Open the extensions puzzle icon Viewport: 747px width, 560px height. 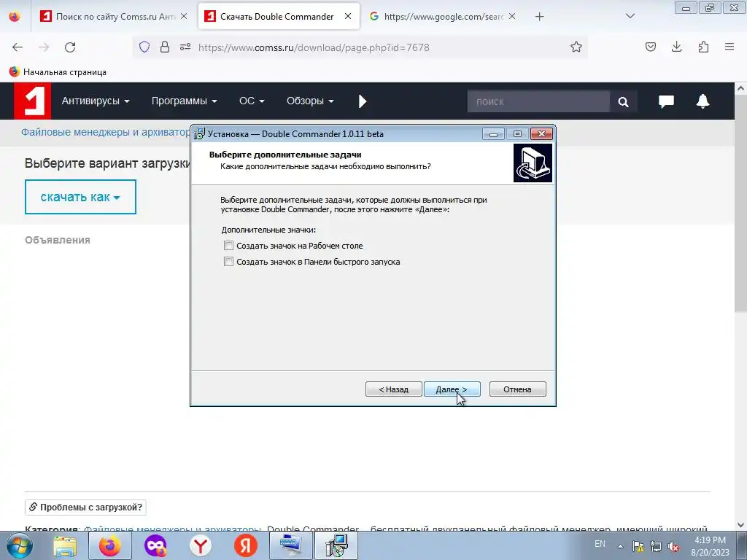(x=703, y=47)
